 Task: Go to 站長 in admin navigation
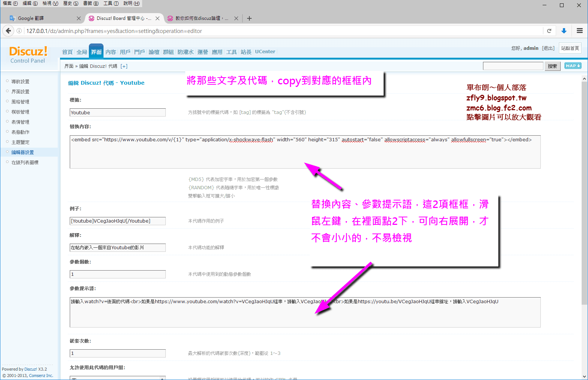(x=246, y=52)
